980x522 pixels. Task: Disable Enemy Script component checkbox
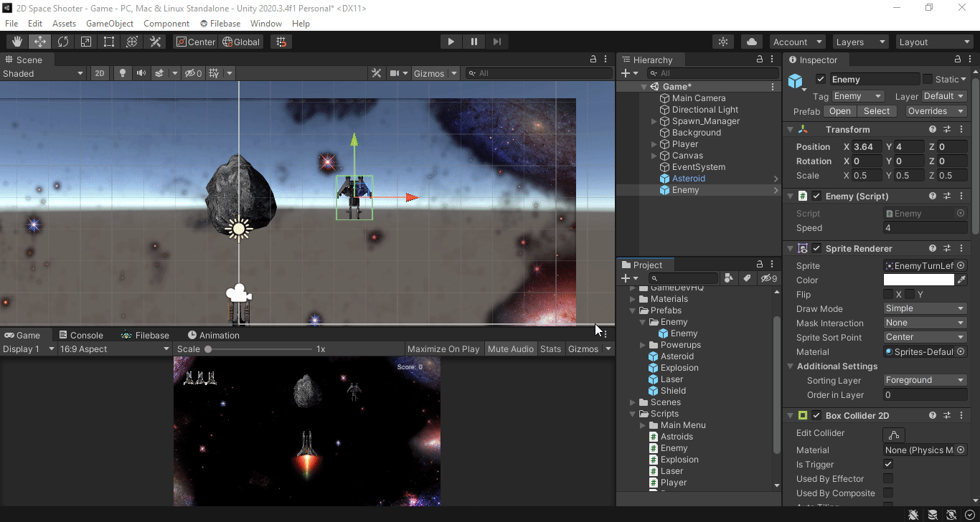coord(816,196)
